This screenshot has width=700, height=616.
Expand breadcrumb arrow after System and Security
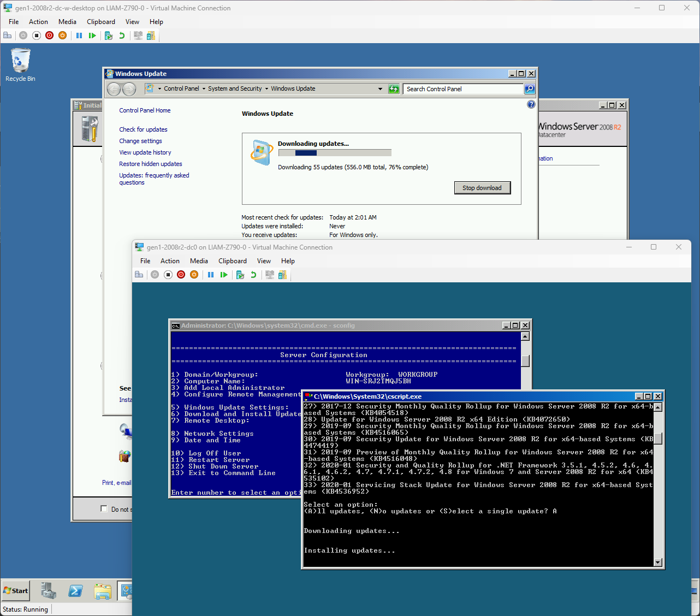[x=266, y=89]
